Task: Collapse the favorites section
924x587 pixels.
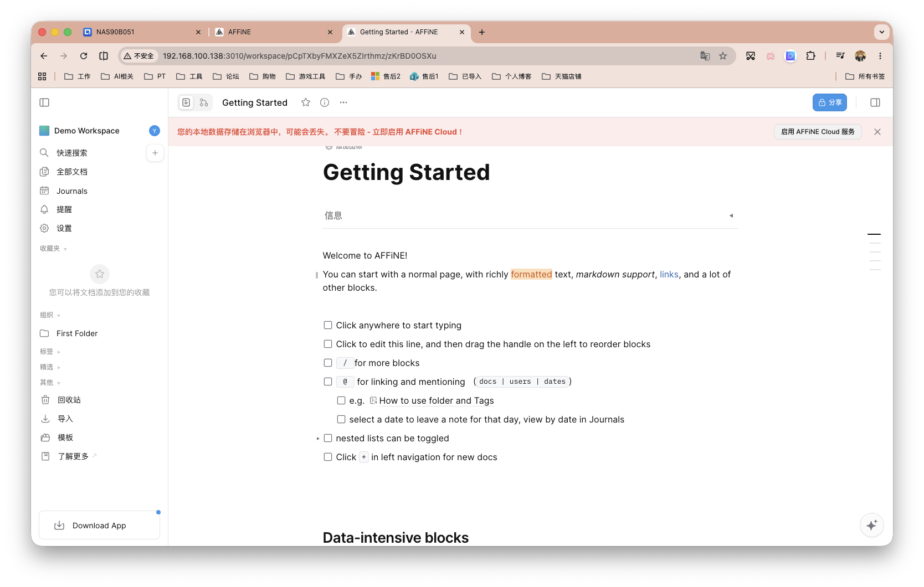Action: (x=53, y=249)
